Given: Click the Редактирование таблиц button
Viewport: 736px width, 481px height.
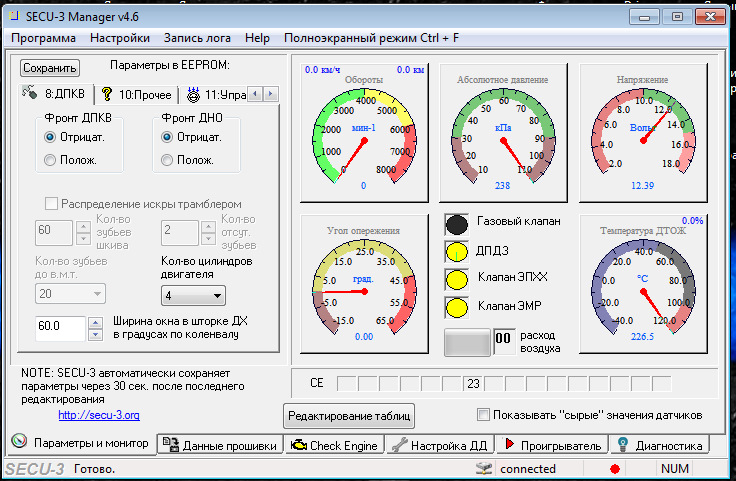Looking at the screenshot, I should [349, 416].
